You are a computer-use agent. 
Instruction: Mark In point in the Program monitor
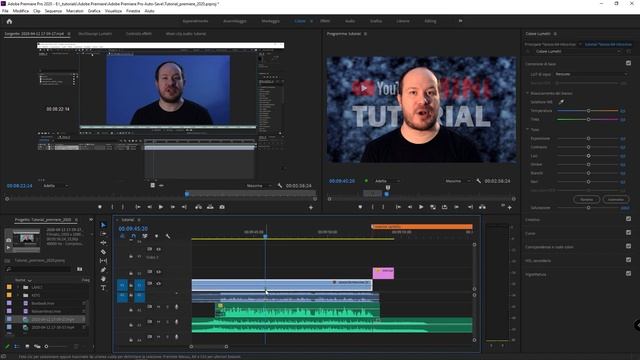tap(372, 207)
